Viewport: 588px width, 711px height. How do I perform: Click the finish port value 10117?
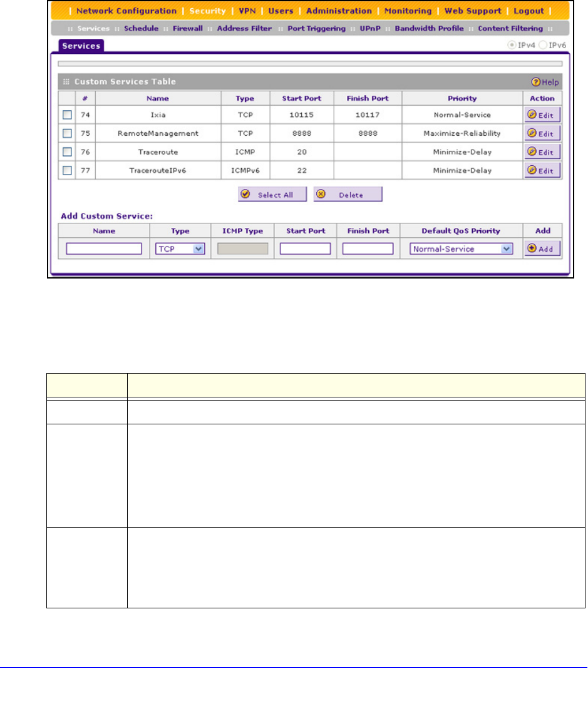tap(368, 115)
